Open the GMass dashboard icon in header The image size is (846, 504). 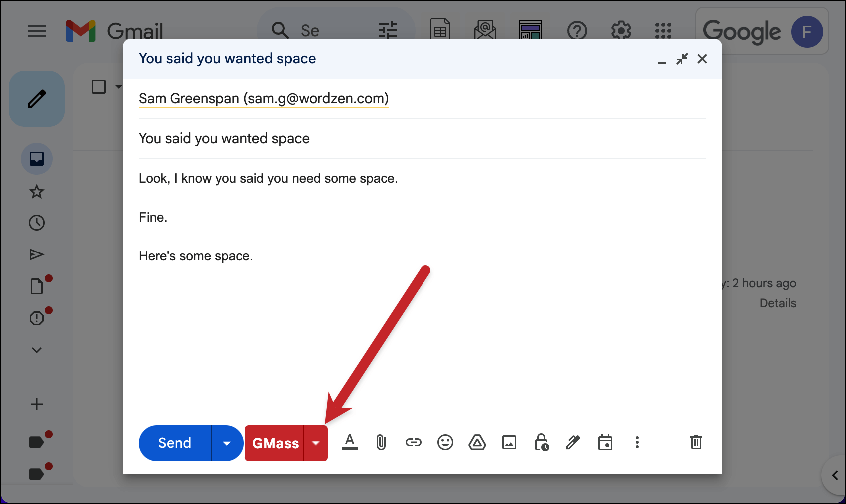coord(530,29)
